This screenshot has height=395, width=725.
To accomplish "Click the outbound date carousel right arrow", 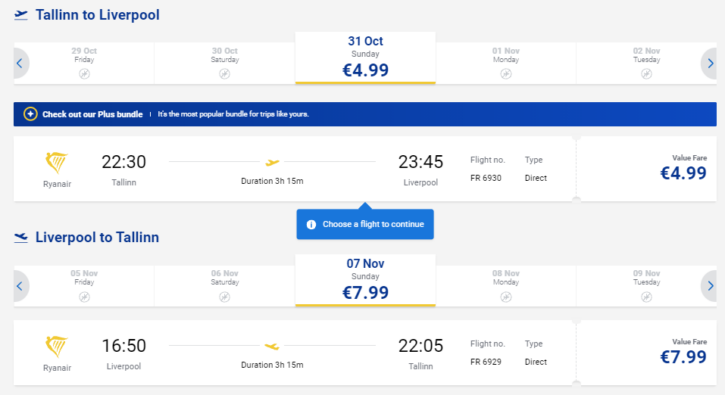I will pos(710,63).
